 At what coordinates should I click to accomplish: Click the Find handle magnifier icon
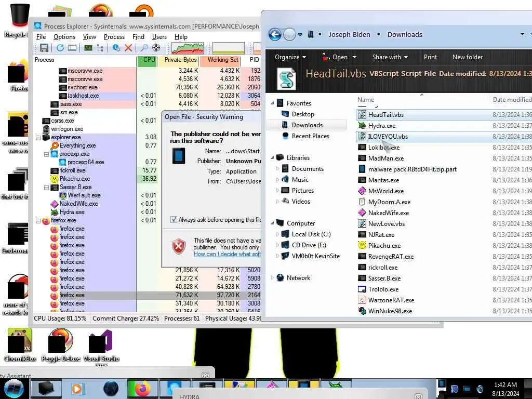pos(144,48)
